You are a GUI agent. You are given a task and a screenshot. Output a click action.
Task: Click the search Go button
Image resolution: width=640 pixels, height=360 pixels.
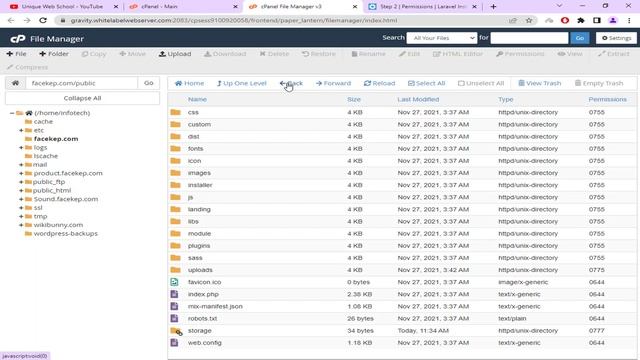pos(580,38)
